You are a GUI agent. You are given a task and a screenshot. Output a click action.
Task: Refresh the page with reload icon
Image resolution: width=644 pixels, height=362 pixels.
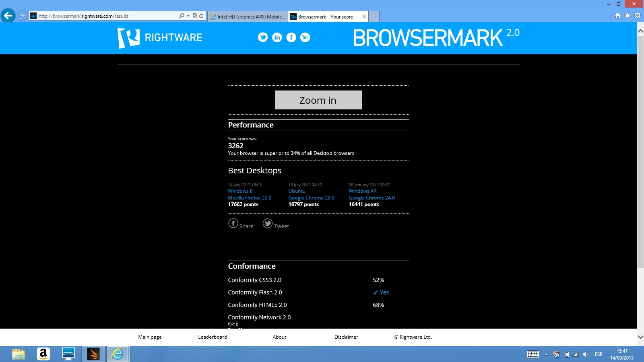point(201,16)
